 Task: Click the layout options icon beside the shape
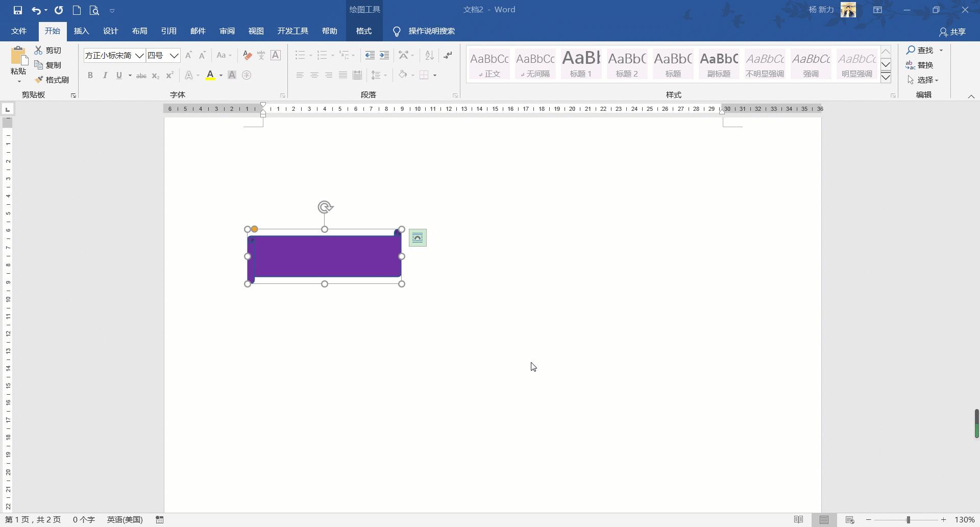[418, 238]
